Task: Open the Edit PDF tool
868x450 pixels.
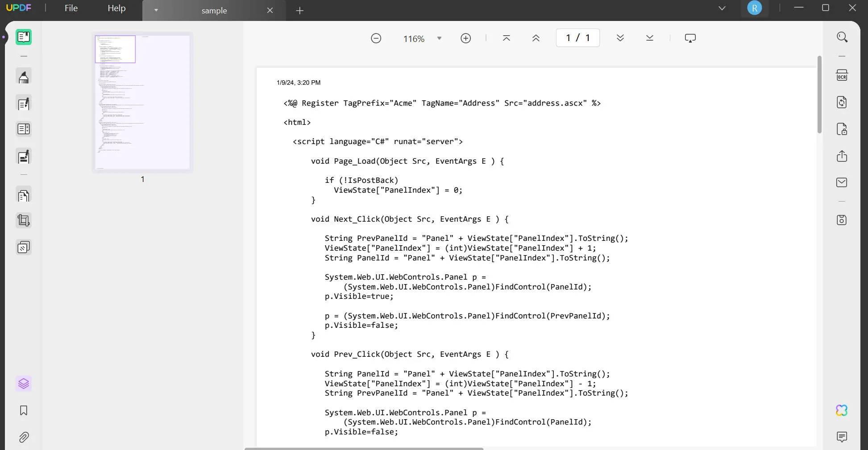Action: tap(24, 103)
